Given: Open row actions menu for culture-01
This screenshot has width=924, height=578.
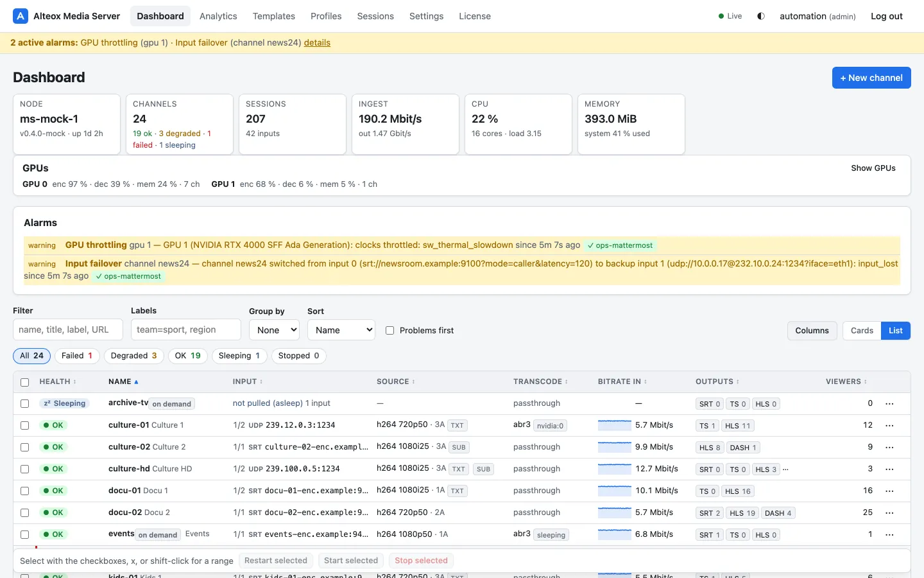Looking at the screenshot, I should click(889, 426).
